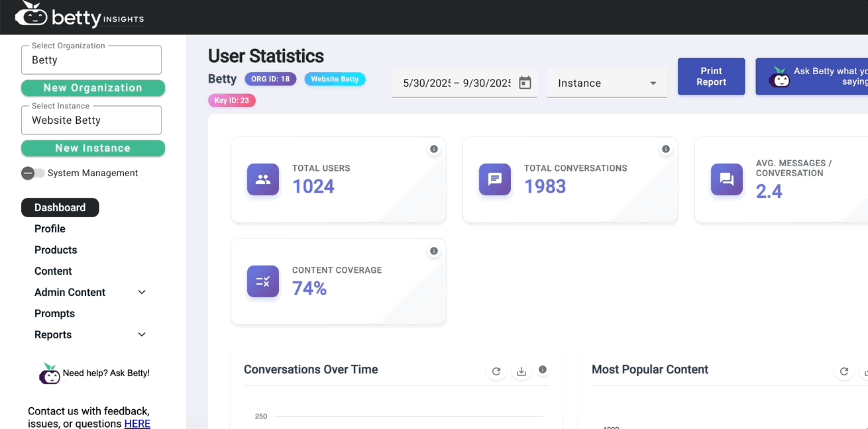Screen dimensions: 868x429
Task: Expand the Admin Content submenu
Action: (142, 292)
